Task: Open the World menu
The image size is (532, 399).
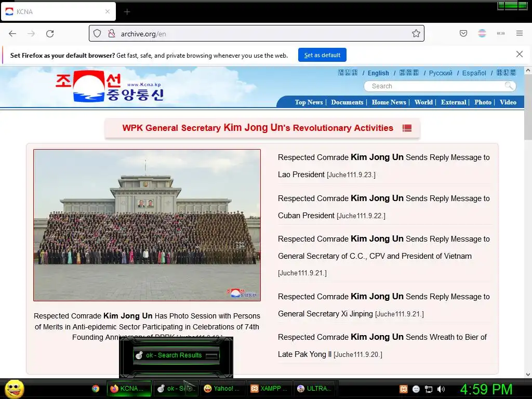Action: (x=423, y=102)
